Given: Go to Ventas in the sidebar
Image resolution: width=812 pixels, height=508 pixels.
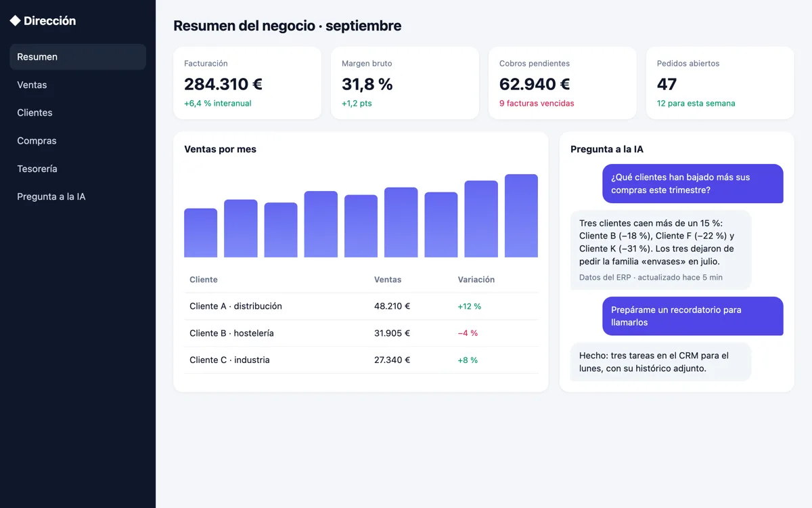Looking at the screenshot, I should 78,85.
